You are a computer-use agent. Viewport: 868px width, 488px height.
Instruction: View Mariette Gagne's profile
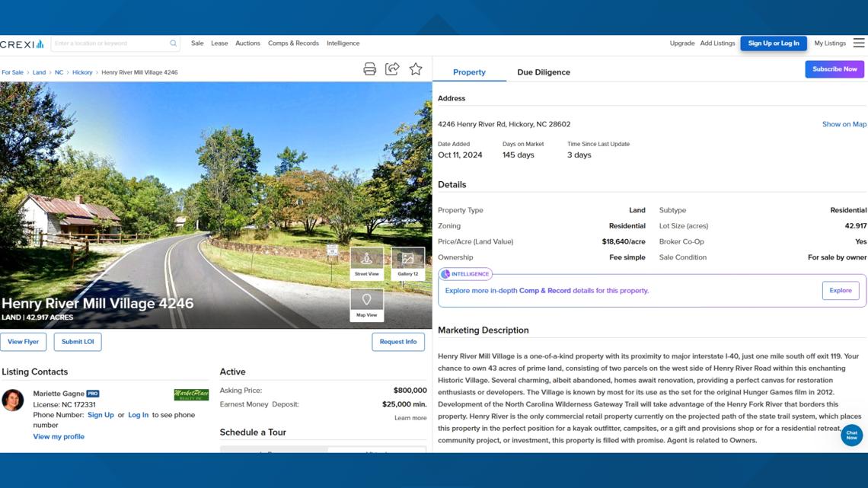[59, 436]
